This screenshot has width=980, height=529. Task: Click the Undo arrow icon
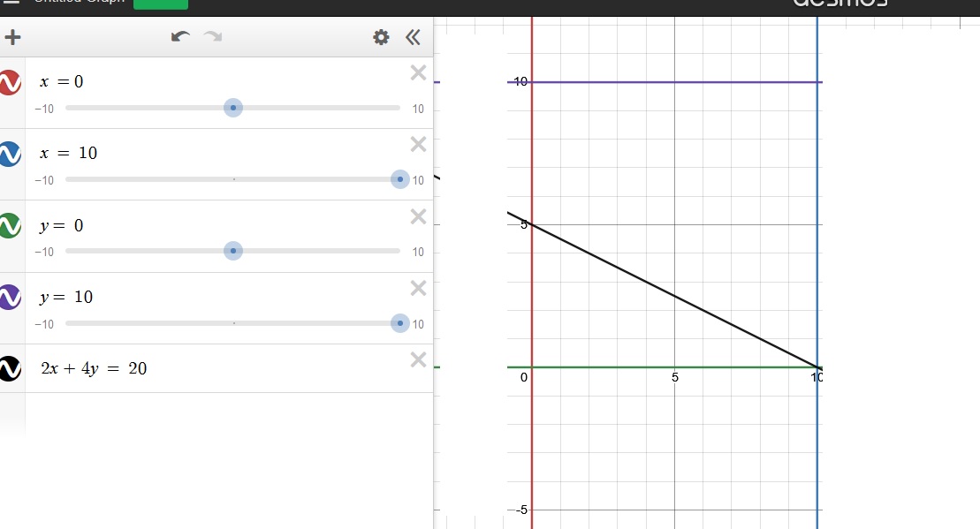(180, 37)
